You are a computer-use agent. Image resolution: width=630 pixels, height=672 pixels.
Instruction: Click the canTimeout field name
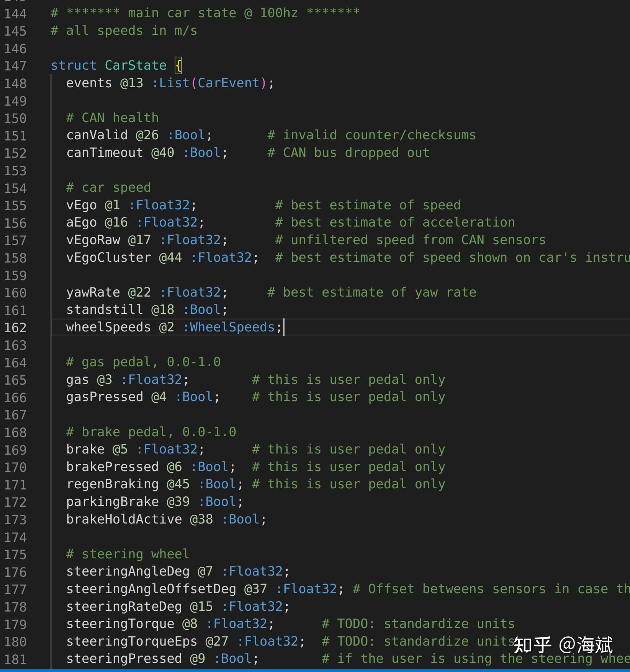point(104,152)
